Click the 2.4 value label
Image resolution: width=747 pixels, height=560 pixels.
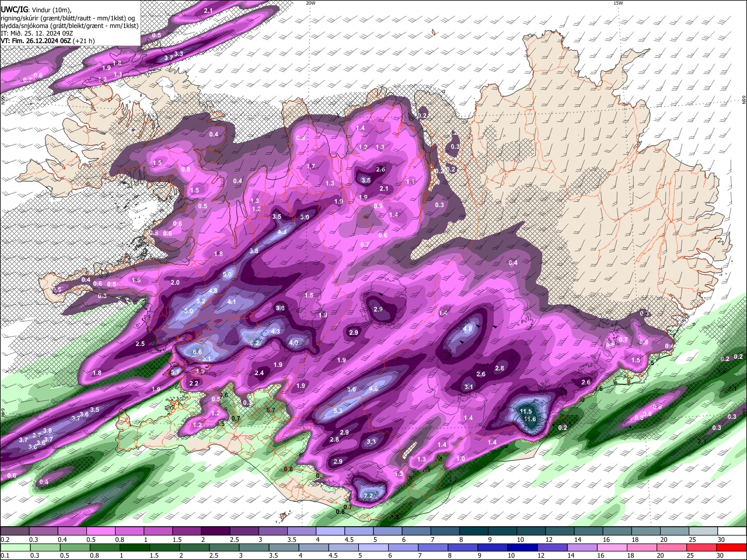tap(259, 373)
